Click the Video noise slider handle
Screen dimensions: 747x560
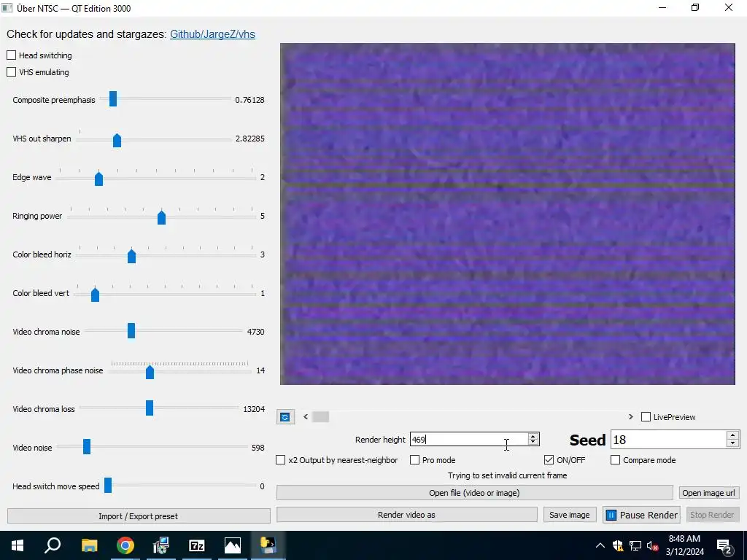[x=87, y=447]
